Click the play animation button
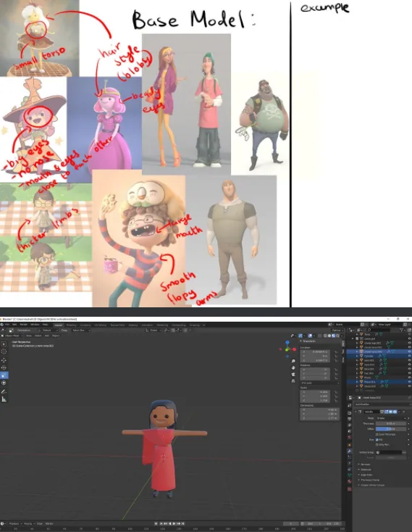Screen dimensions: 412x532 pyautogui.click(x=175, y=523)
